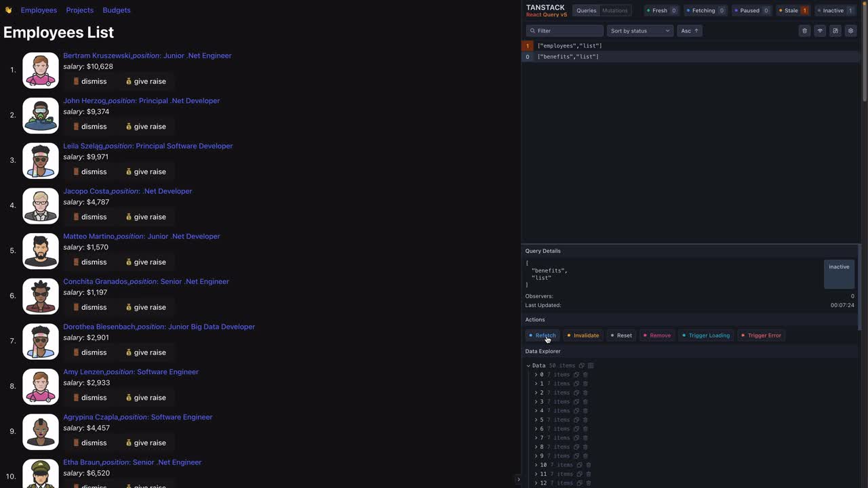Open the Sort by status dropdown
Image resolution: width=868 pixels, height=488 pixels.
click(x=639, y=30)
